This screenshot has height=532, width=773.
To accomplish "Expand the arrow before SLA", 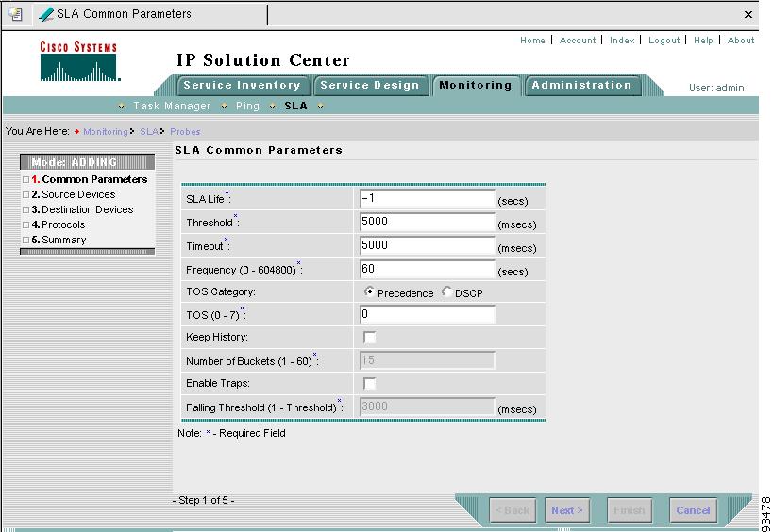I will point(272,107).
